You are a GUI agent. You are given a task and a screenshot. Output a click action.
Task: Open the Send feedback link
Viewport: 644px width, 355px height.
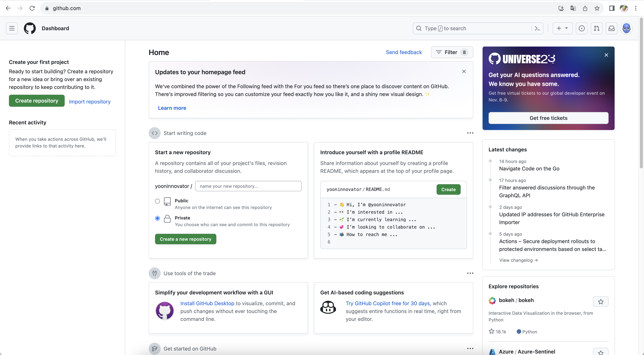404,52
